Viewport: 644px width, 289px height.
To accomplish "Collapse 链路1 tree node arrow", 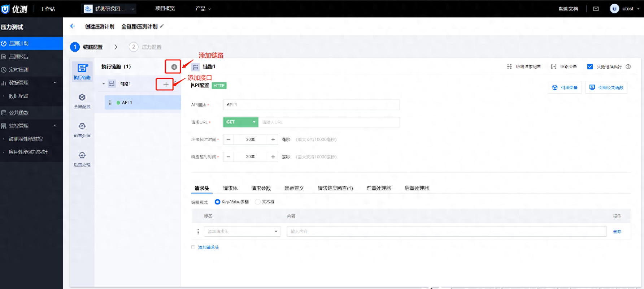I will [104, 84].
